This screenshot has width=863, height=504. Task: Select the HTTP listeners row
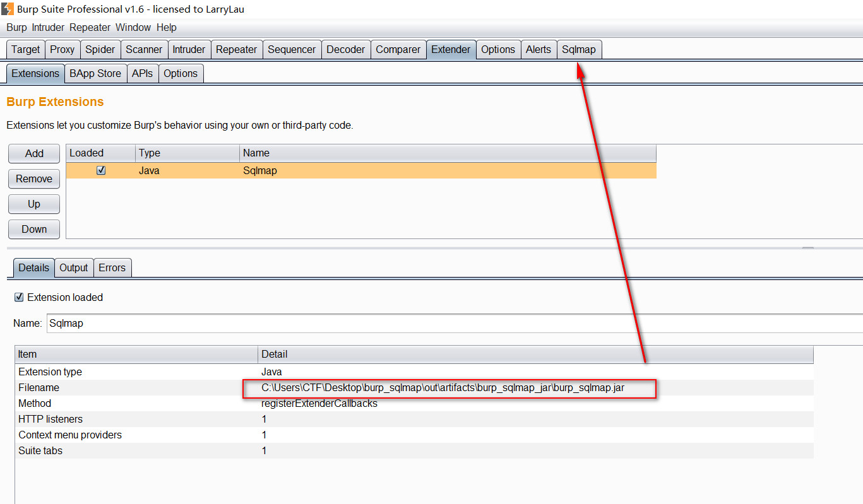pyautogui.click(x=414, y=419)
